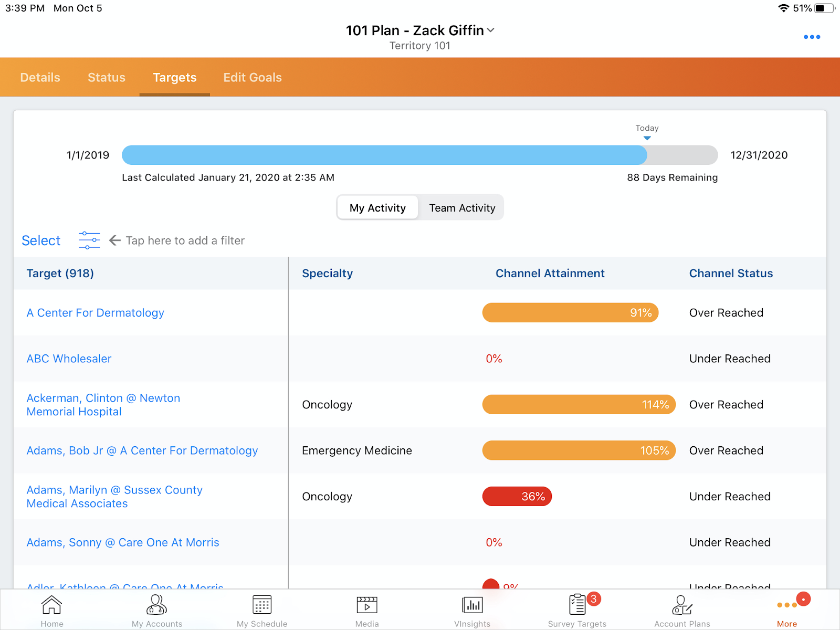Open VInsights chart icon
This screenshot has width=840, height=630.
coord(472,610)
